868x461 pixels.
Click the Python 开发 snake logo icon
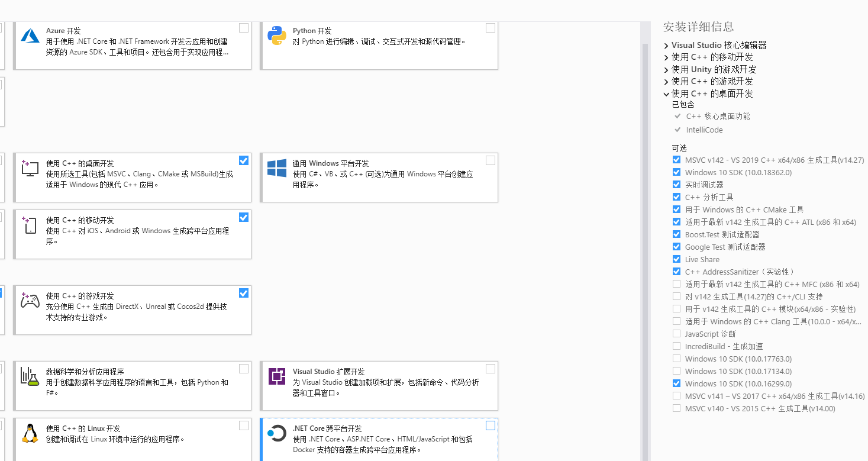tap(277, 36)
